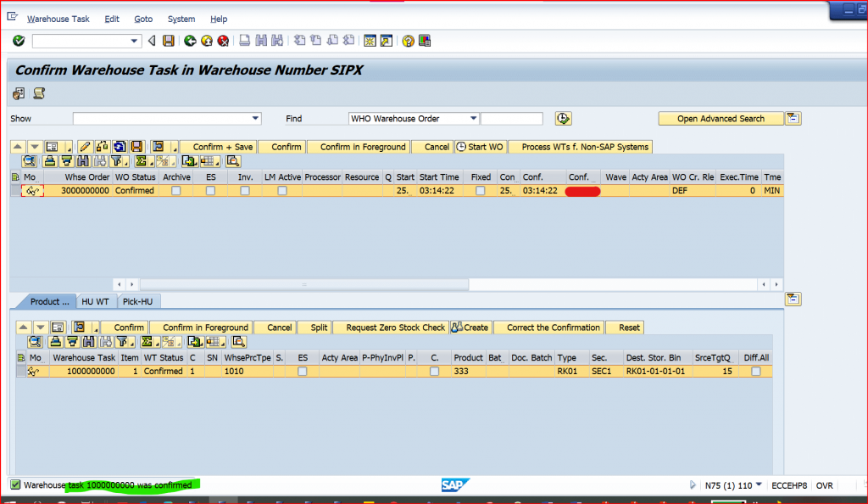The width and height of the screenshot is (868, 504).
Task: Click the Correct the Confirmation button
Action: tap(548, 328)
